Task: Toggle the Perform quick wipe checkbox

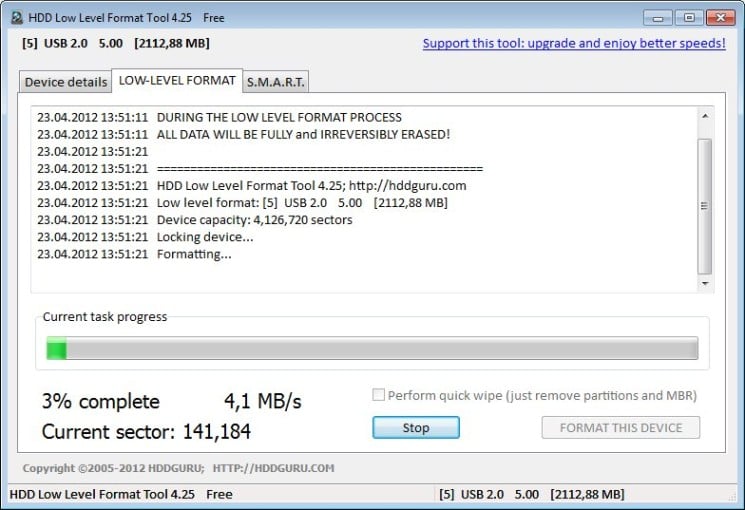Action: (x=378, y=395)
